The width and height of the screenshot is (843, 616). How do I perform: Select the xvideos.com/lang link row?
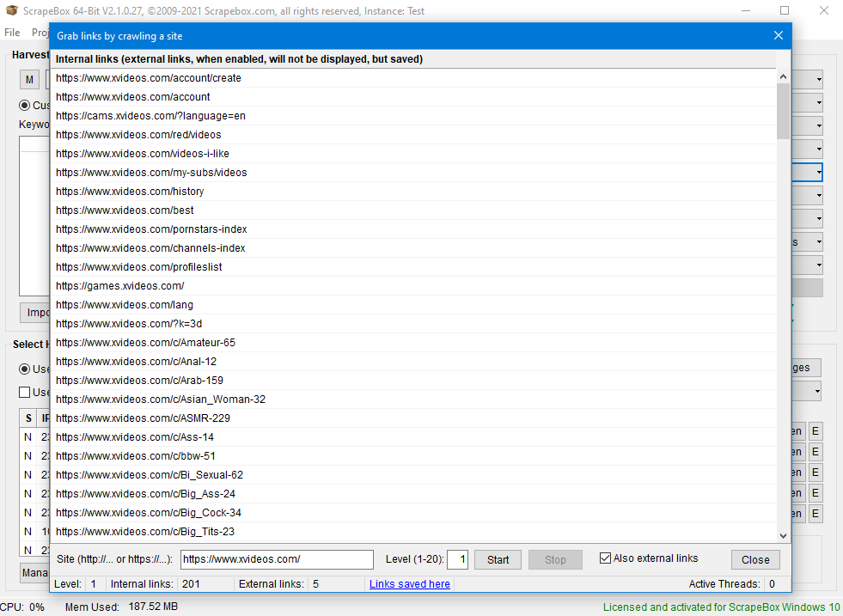(412, 304)
